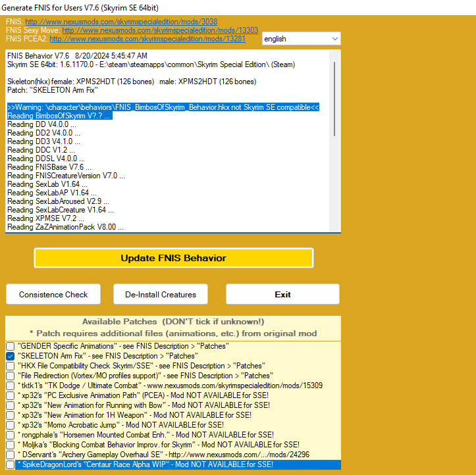Open the FNIS Sexy Move mods/13303 link

point(160,30)
